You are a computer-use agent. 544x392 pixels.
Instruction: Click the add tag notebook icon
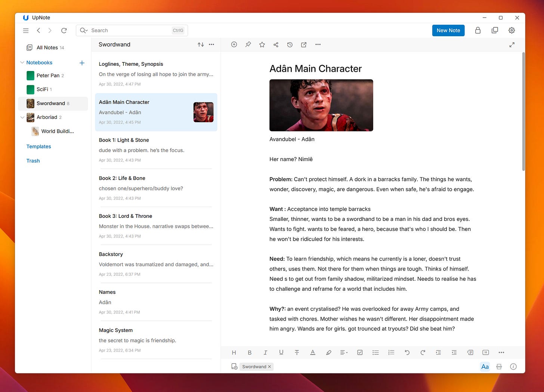(234, 367)
